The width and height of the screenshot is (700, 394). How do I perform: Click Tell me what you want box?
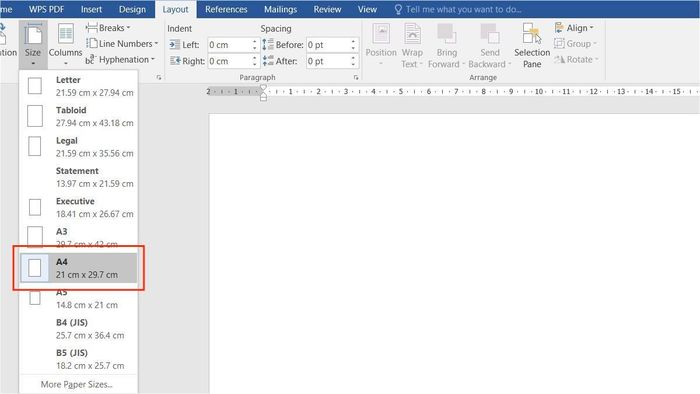point(463,9)
